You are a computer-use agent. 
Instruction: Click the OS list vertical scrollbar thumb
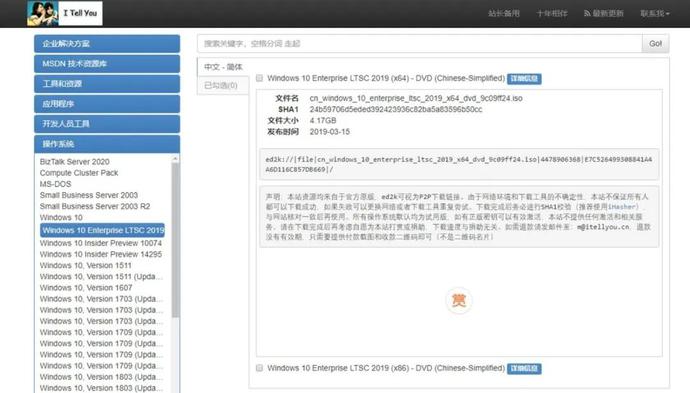(x=175, y=240)
